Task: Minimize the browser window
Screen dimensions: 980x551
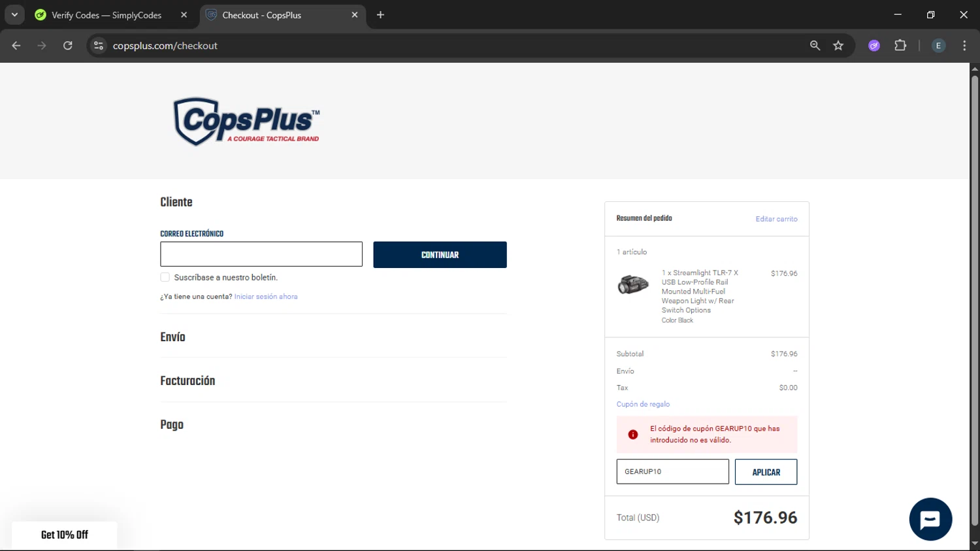Action: pyautogui.click(x=898, y=14)
